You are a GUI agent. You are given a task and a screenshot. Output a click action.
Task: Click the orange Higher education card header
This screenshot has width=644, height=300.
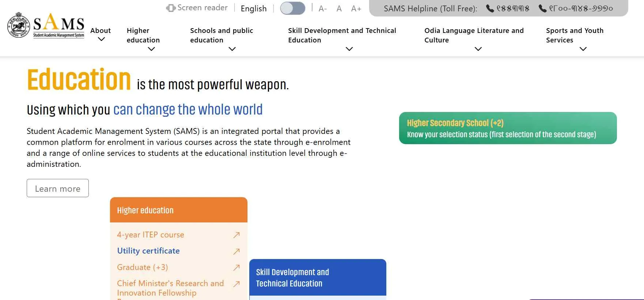pos(179,210)
